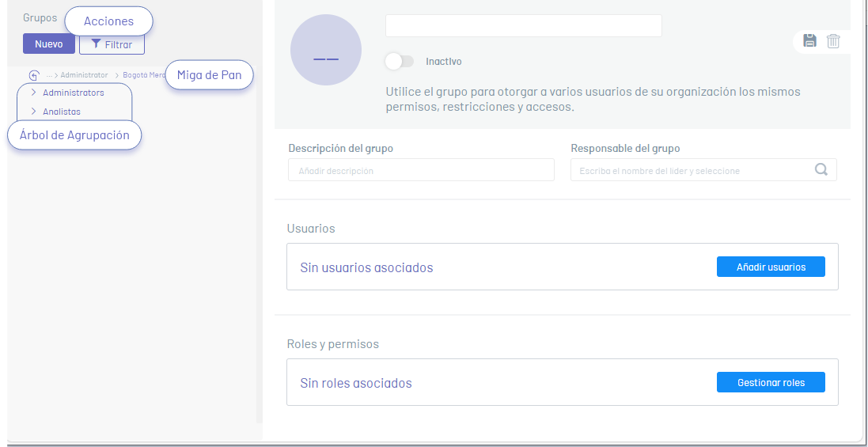Click the breadcrumb back arrow icon
Image resolution: width=868 pixels, height=447 pixels.
click(x=34, y=75)
